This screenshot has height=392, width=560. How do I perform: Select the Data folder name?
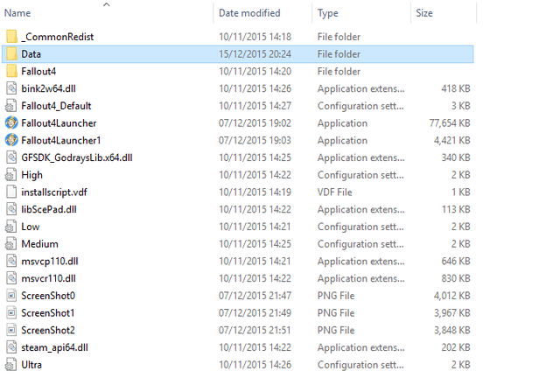click(x=31, y=54)
